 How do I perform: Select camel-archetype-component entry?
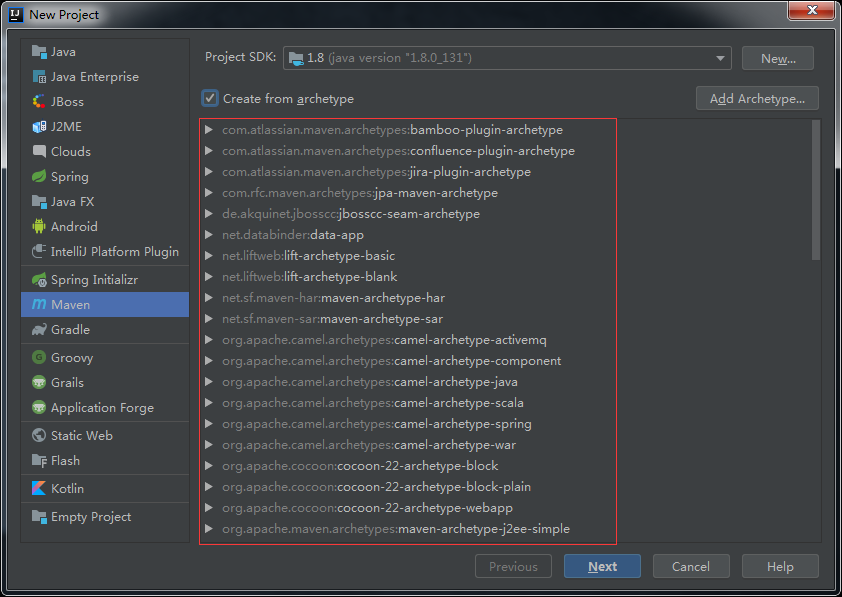coord(391,361)
